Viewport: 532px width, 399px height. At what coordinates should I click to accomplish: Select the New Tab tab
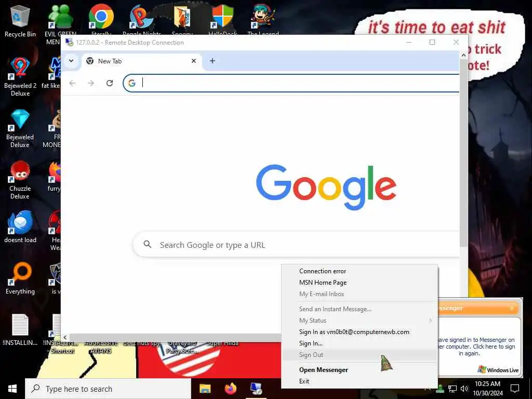pos(141,61)
